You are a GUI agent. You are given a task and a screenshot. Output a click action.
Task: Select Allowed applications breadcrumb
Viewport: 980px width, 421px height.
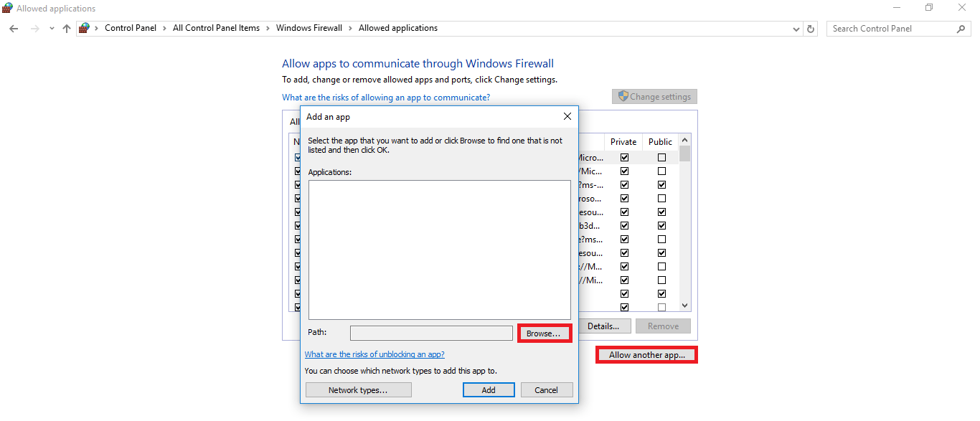398,29
